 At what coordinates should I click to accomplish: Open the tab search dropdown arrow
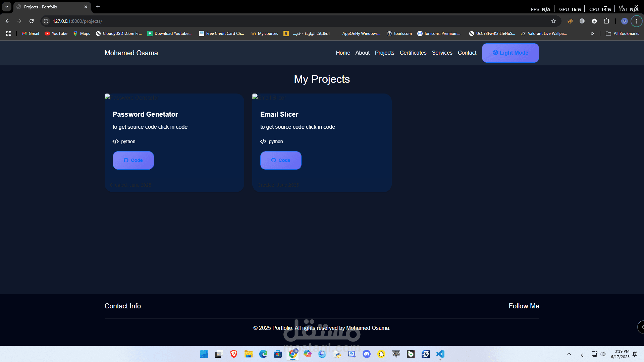6,7
